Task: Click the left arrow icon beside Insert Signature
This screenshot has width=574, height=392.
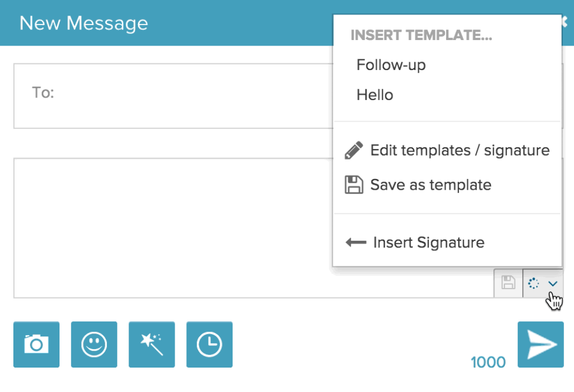Action: click(x=356, y=242)
